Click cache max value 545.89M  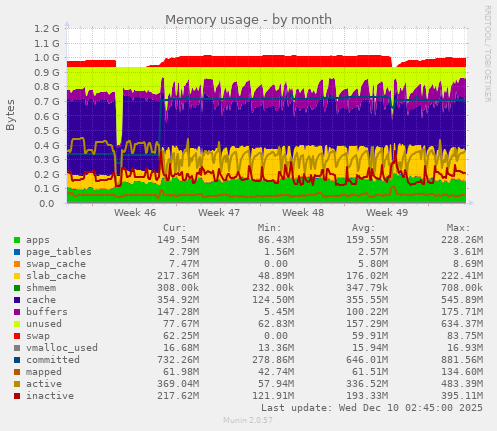coord(462,300)
